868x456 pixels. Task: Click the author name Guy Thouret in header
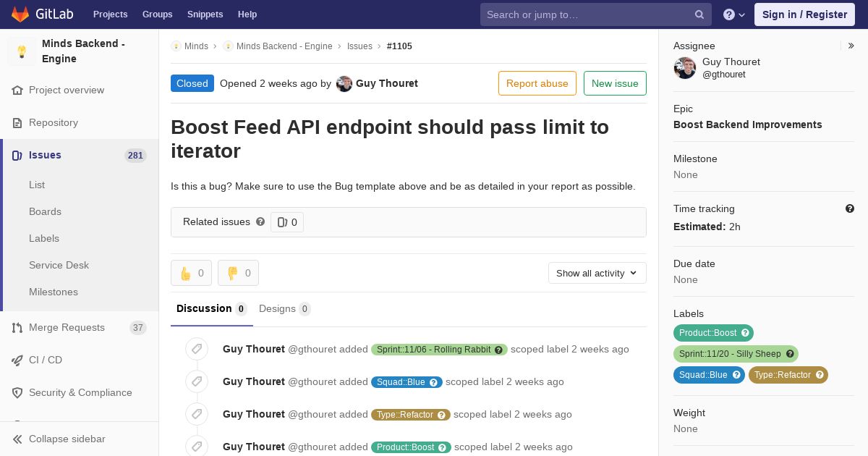387,84
